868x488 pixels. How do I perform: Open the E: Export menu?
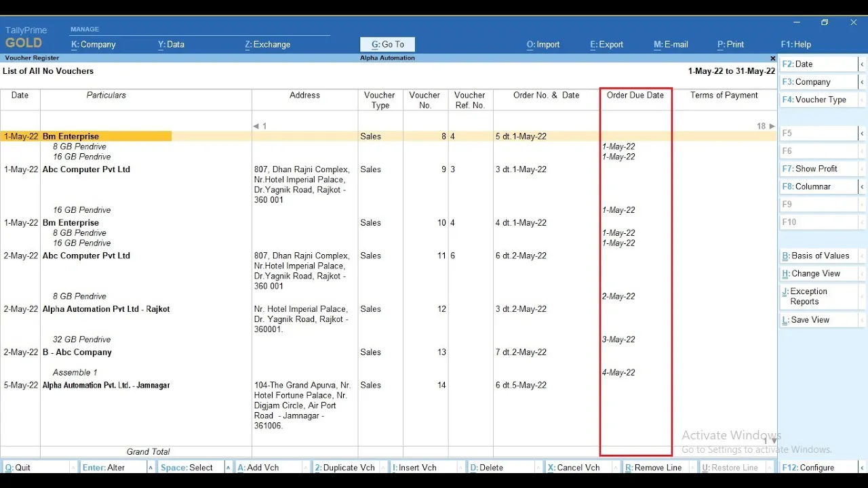pos(606,45)
